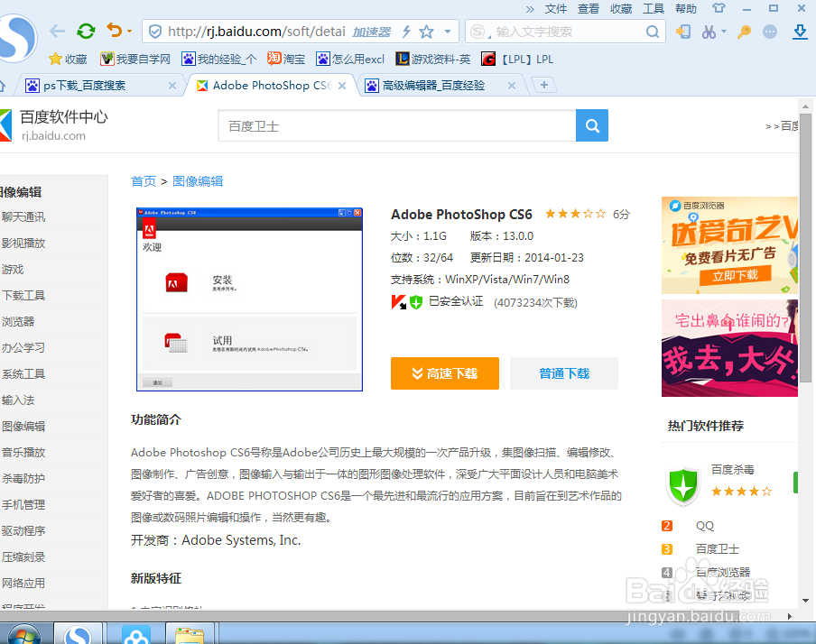Expand the address bar dropdown arrow
816x644 pixels.
[448, 32]
